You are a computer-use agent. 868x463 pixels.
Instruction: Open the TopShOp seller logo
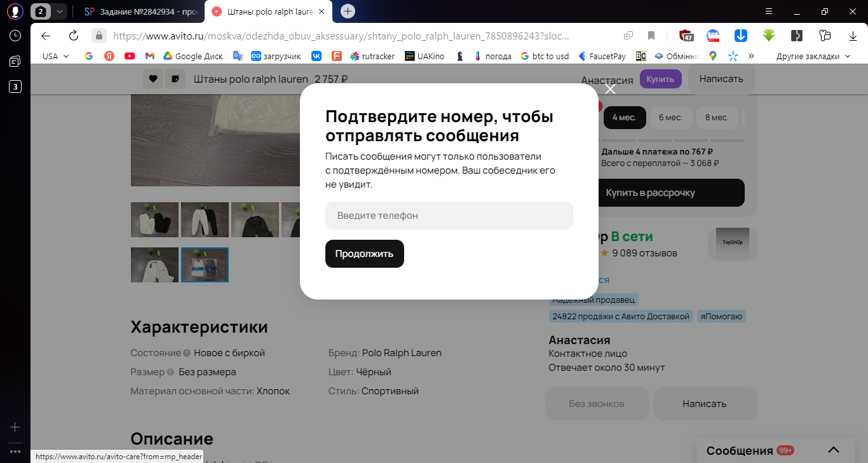(x=733, y=244)
